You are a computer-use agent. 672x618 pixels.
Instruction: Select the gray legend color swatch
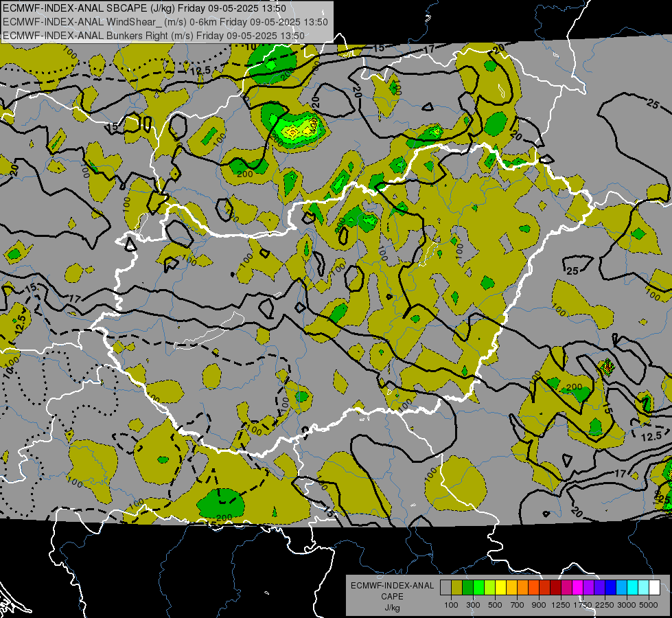pyautogui.click(x=445, y=588)
